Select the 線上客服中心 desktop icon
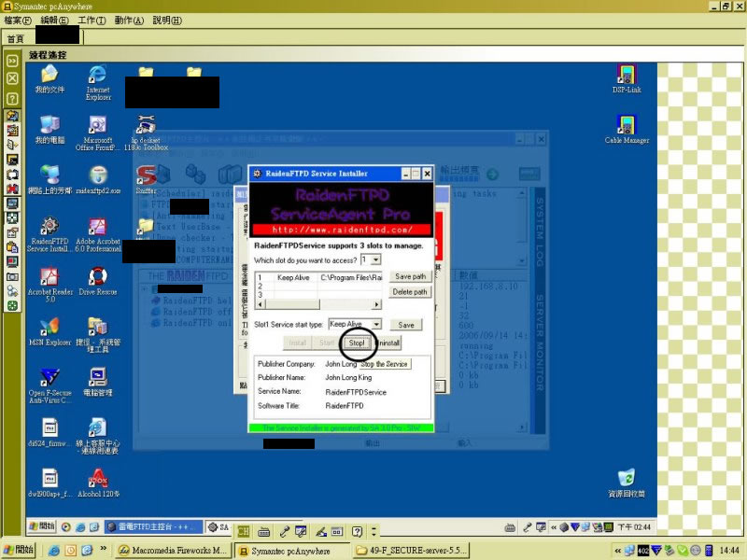 click(98, 436)
